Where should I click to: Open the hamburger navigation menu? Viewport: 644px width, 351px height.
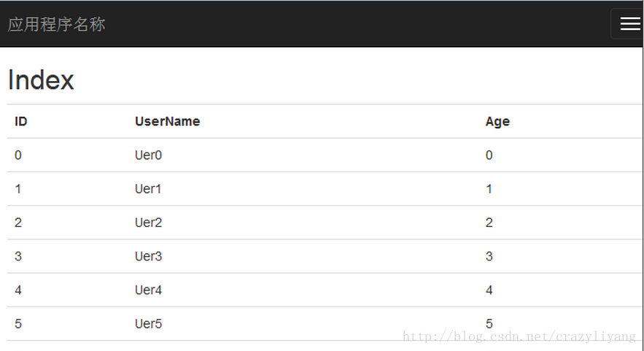(x=629, y=24)
